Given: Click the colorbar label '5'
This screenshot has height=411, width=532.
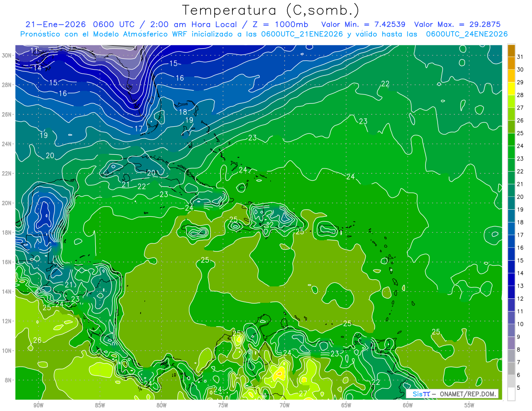Looking at the screenshot, I should pos(519,388).
